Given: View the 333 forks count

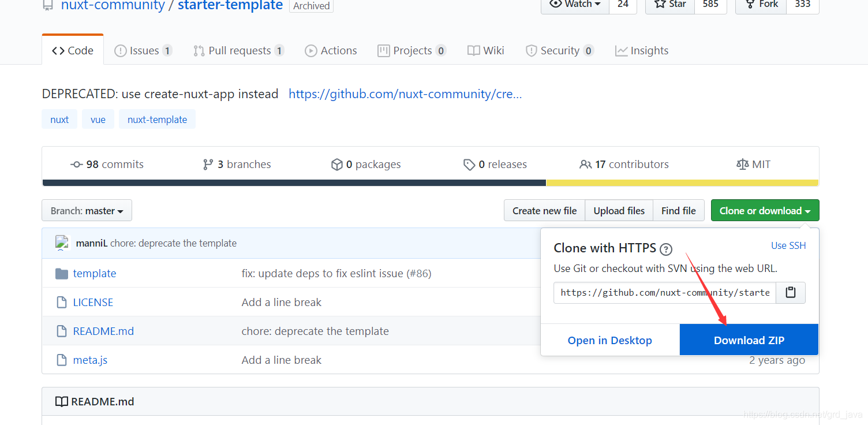Looking at the screenshot, I should (x=803, y=4).
